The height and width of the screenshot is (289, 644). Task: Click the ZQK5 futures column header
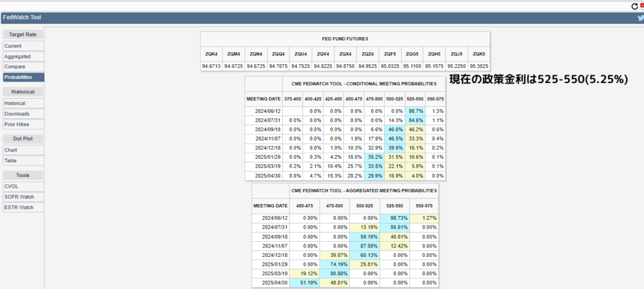click(x=479, y=54)
